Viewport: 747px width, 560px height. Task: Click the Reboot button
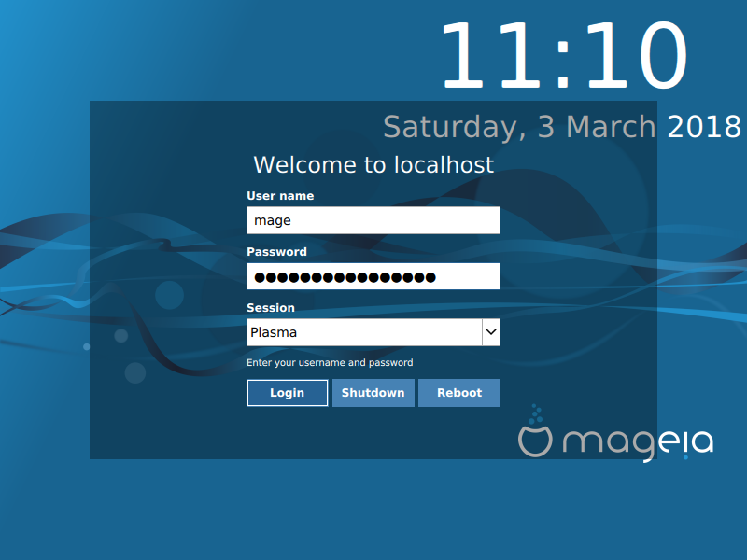point(459,393)
